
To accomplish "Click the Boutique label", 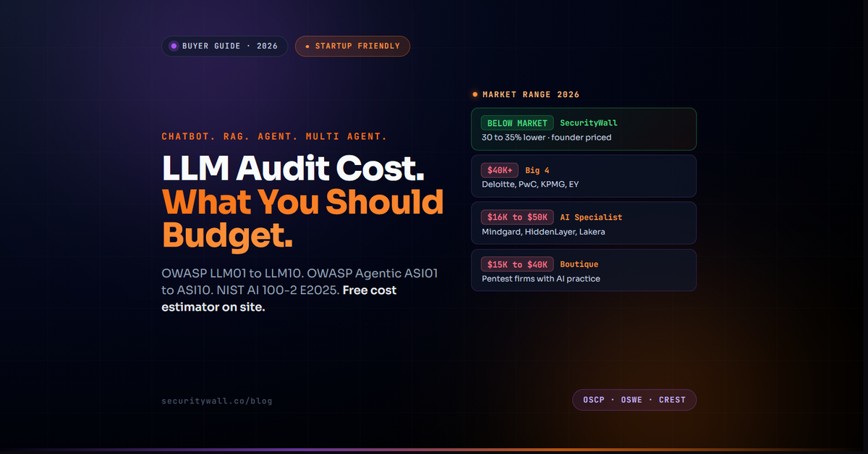I will point(579,264).
